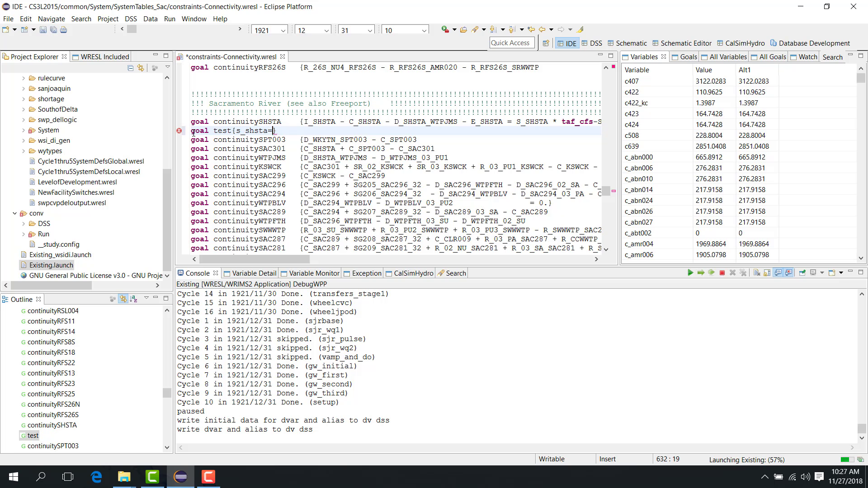Click the open folder icon in toolbar

pyautogui.click(x=463, y=30)
